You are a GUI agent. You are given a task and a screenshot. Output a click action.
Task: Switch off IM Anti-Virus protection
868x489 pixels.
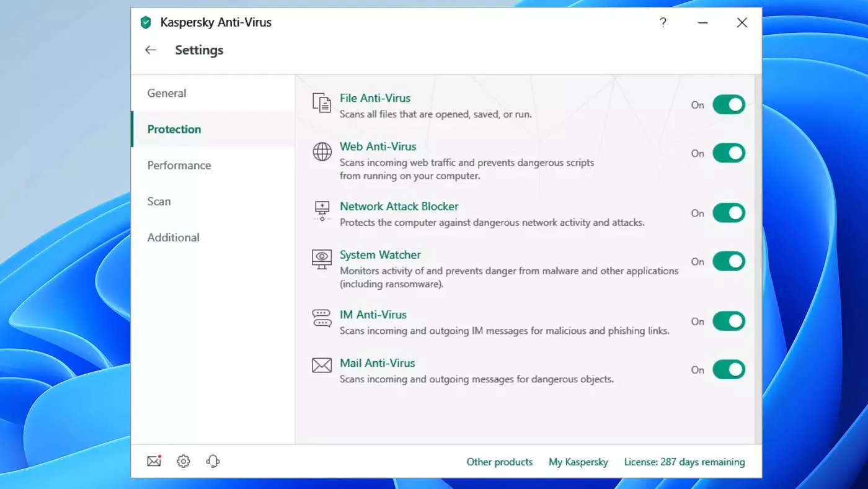[x=728, y=321]
